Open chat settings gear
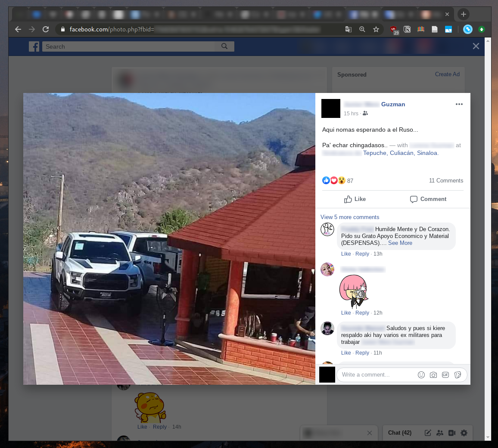498x448 pixels. click(x=464, y=433)
